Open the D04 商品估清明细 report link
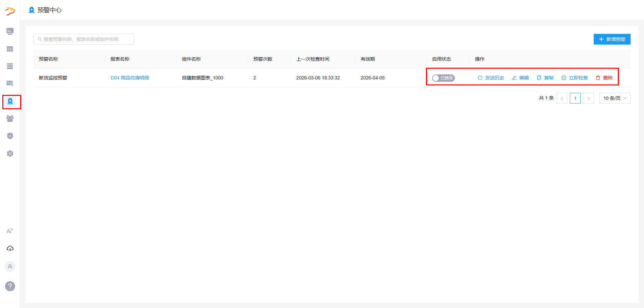Viewport: 644px width, 308px height. pos(130,78)
